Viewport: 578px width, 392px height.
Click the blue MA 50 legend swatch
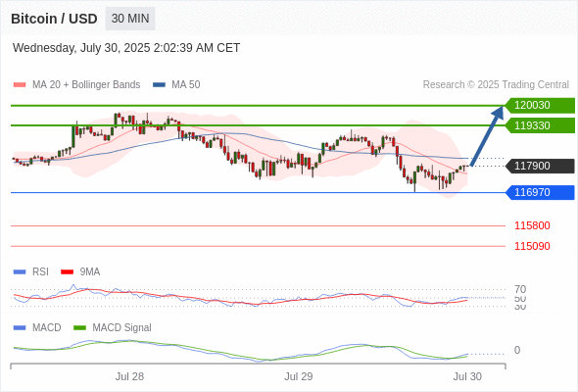click(x=159, y=85)
